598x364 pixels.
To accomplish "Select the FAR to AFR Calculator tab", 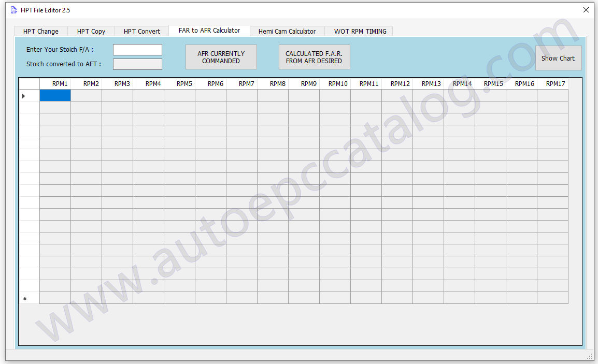I will point(209,31).
